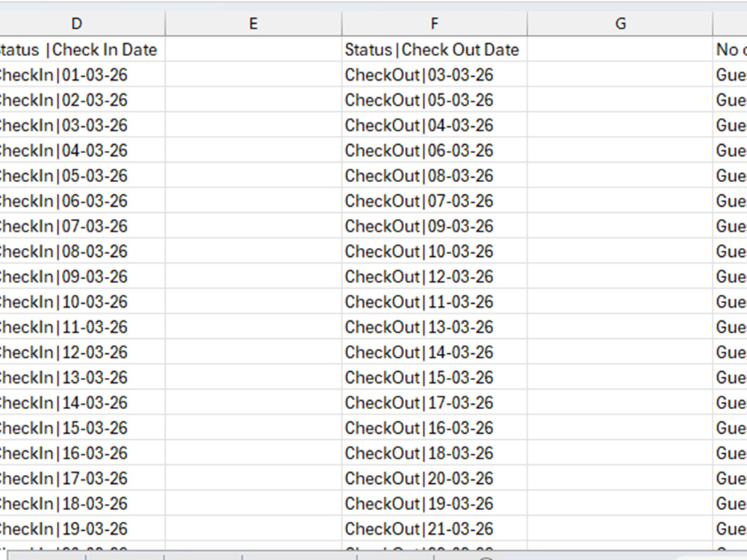Select cell 'CheckIn|06-03-26'
This screenshot has width=747, height=560.
pos(82,201)
